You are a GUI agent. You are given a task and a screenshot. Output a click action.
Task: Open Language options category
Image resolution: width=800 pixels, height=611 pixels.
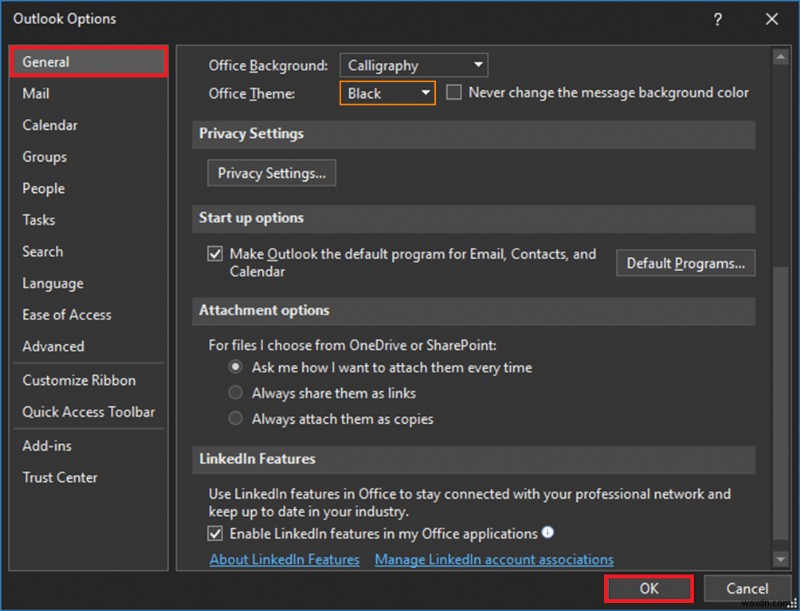(x=89, y=283)
